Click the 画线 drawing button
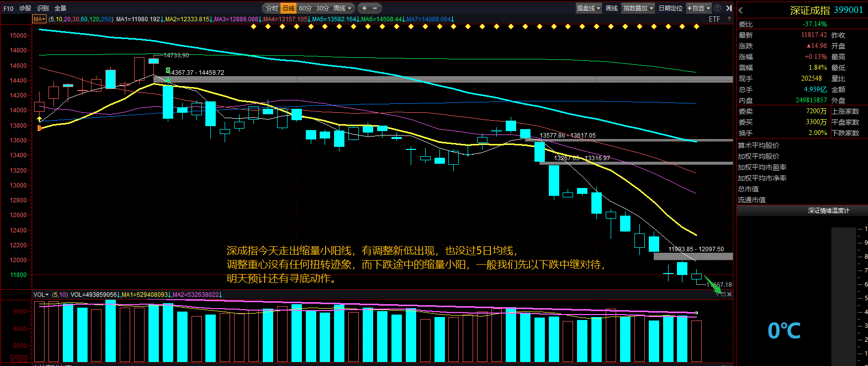This screenshot has width=868, height=366. 612,8
